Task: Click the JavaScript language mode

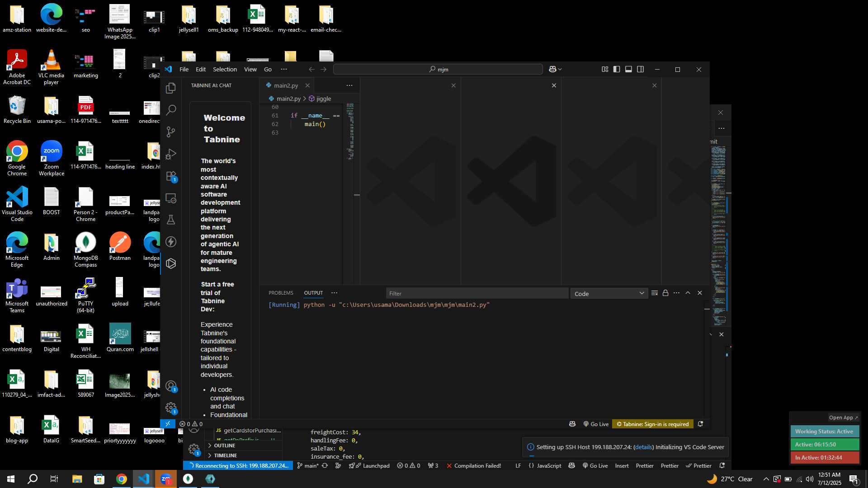Action: pos(549,465)
